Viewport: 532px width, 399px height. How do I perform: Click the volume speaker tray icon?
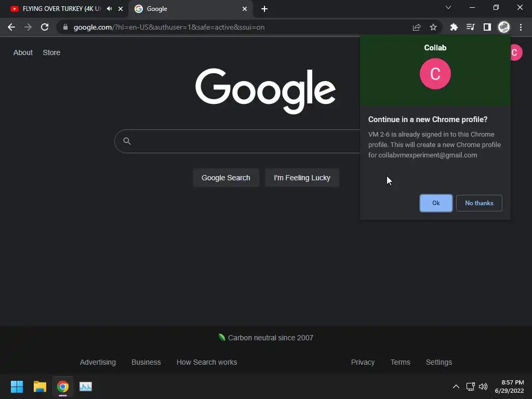coord(483,387)
